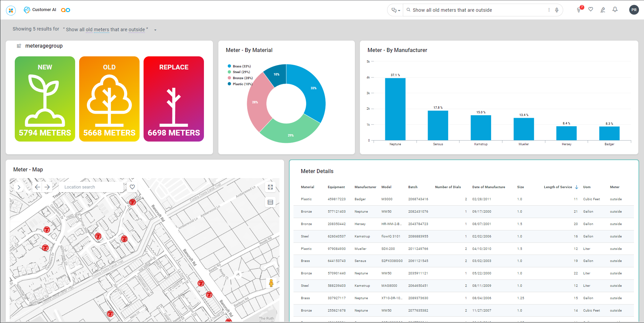Select the REPLACE 6698 meters tile
Screen dimensions: 644x323
[174, 99]
